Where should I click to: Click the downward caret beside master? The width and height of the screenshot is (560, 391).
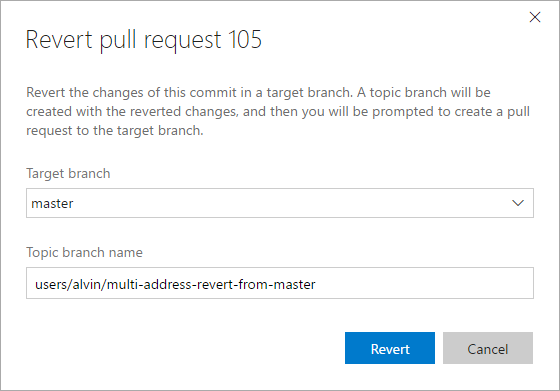(518, 203)
